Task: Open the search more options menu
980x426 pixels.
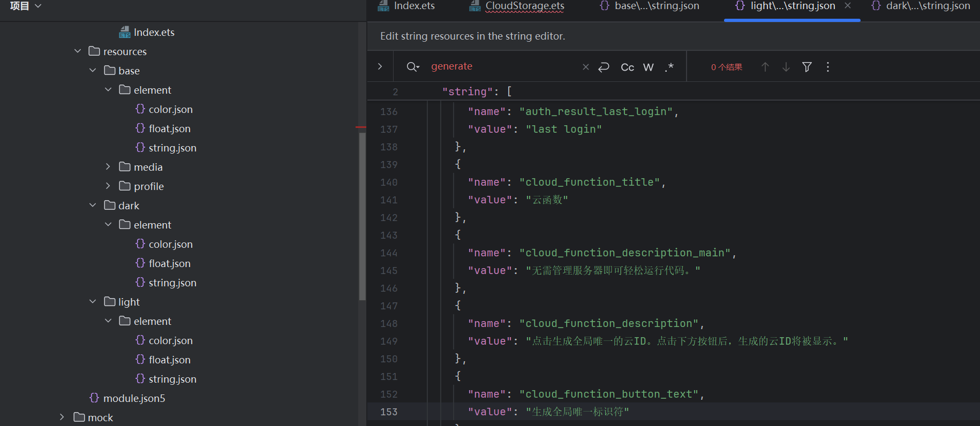Action: pos(827,67)
